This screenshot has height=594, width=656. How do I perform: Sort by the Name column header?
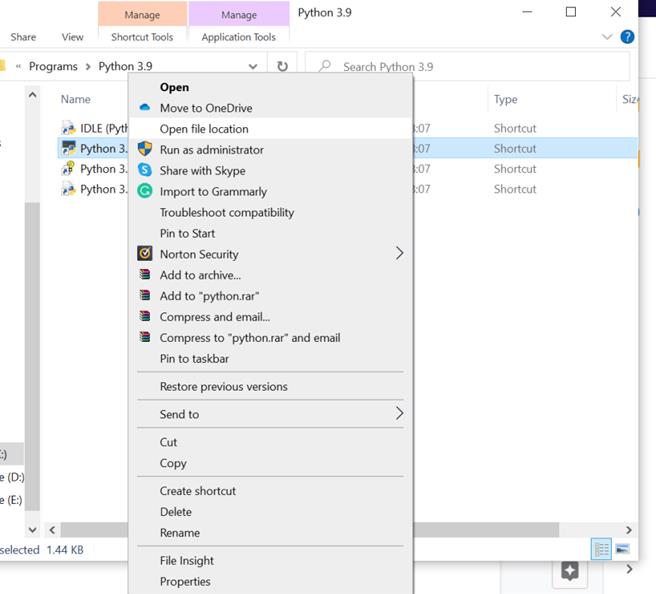point(75,99)
